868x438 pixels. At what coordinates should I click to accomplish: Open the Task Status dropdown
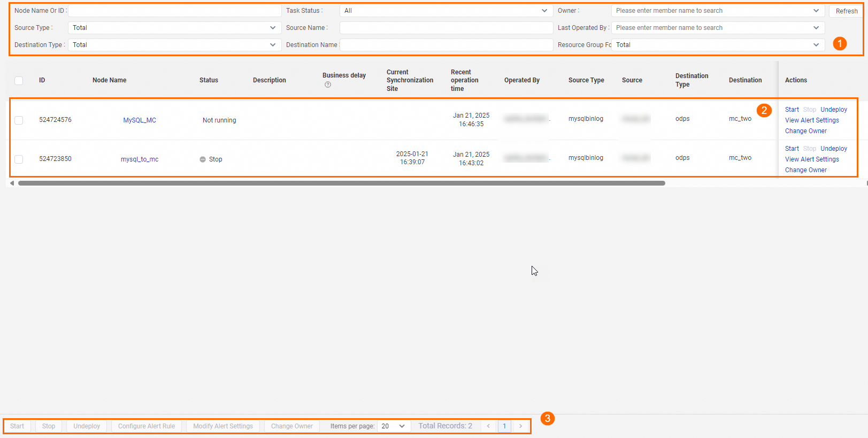click(446, 11)
